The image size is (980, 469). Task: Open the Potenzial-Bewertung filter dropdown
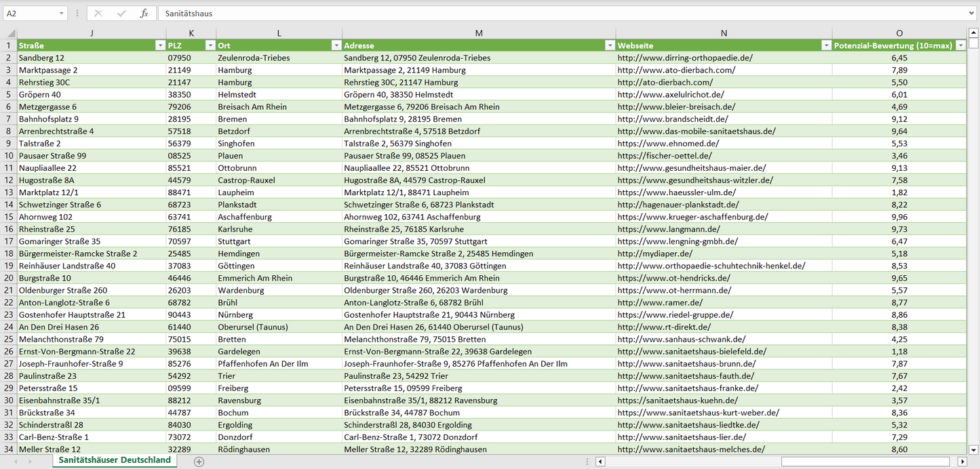point(960,45)
